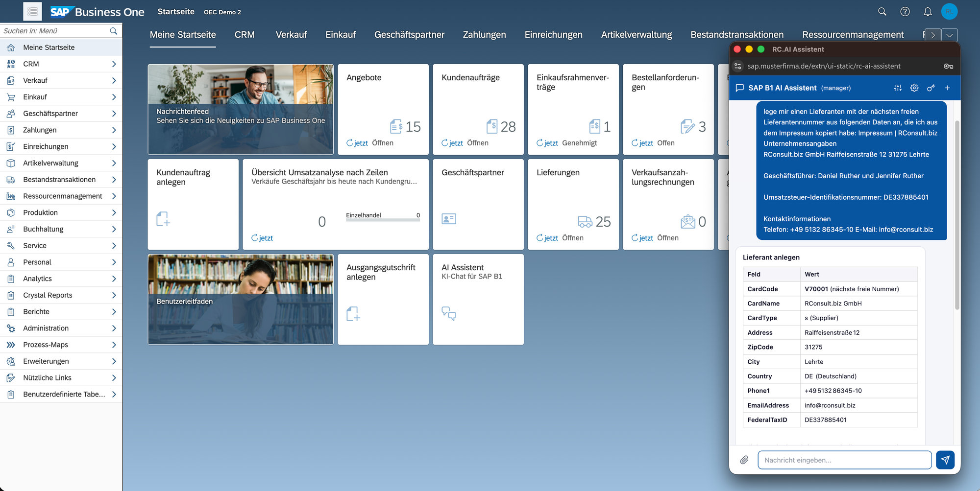The height and width of the screenshot is (491, 980).
Task: Click the AI chat vertical scrollbar
Action: (x=957, y=215)
